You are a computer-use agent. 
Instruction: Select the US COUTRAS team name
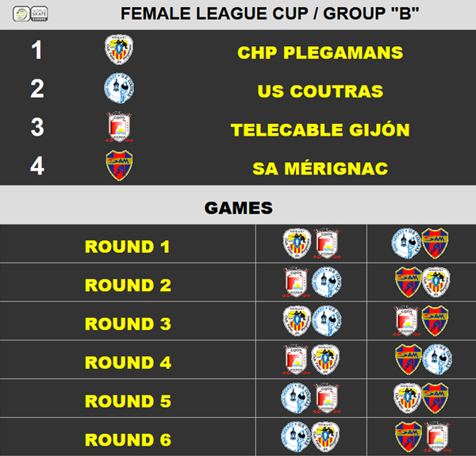321,91
